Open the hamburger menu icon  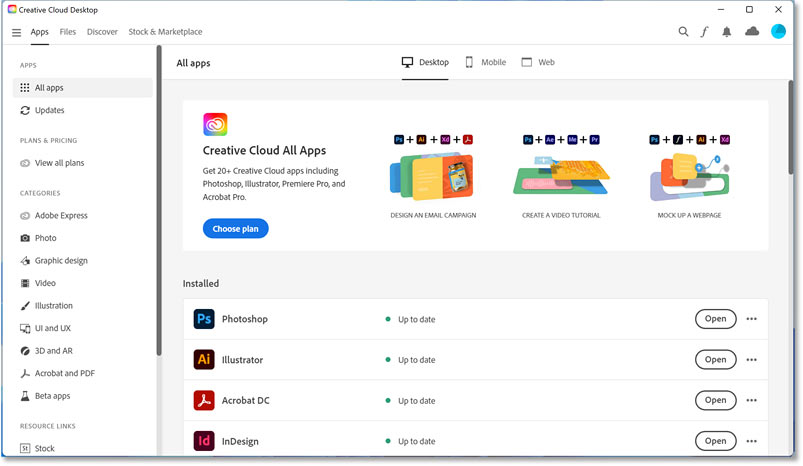tap(16, 32)
